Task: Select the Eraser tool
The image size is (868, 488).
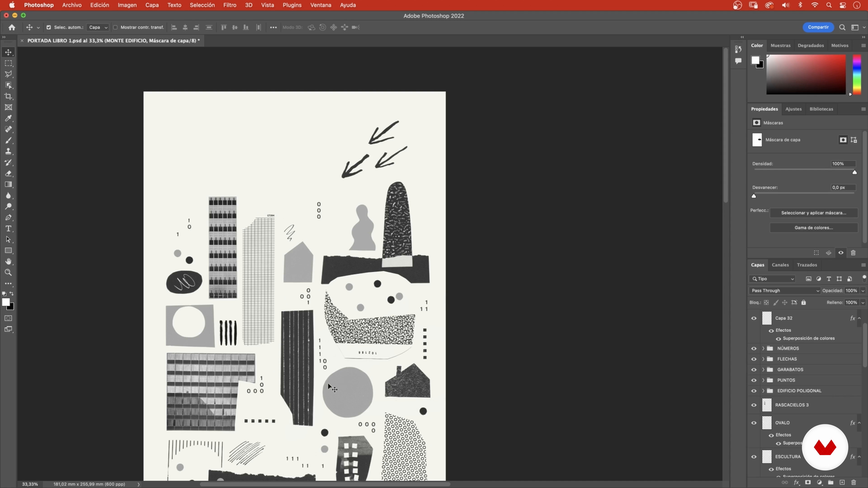Action: pyautogui.click(x=8, y=174)
